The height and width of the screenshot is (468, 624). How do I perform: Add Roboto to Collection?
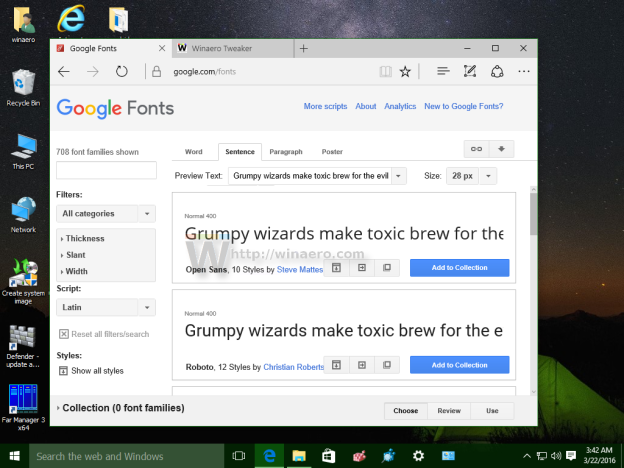pyautogui.click(x=460, y=365)
